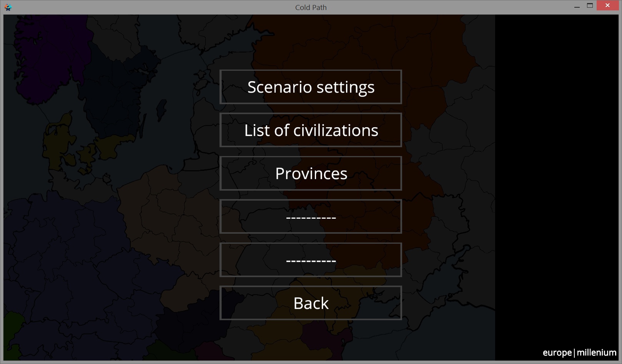Viewport: 622px width, 364px height.
Task: Open the Scenario settings menu
Action: [x=311, y=87]
